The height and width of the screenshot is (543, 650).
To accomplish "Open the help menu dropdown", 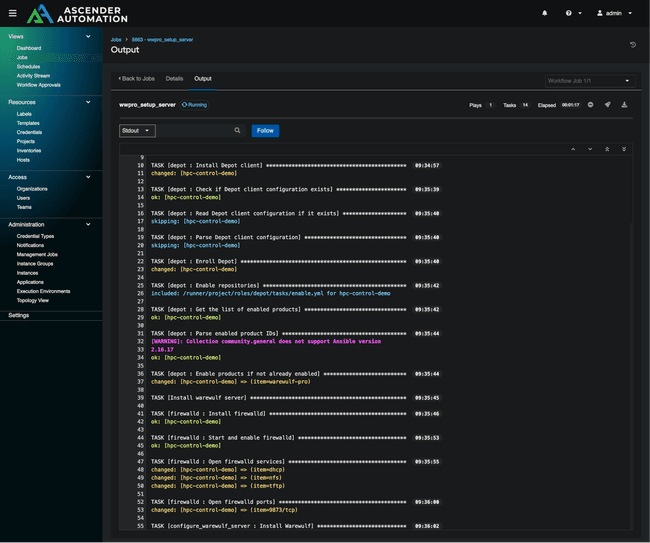I will (572, 13).
